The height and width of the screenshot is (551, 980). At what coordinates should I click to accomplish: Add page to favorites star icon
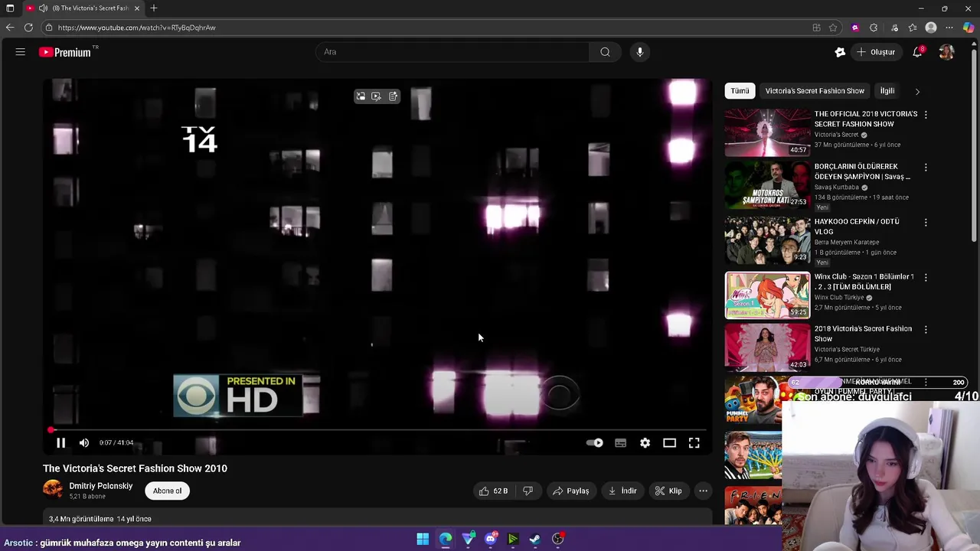pos(833,28)
